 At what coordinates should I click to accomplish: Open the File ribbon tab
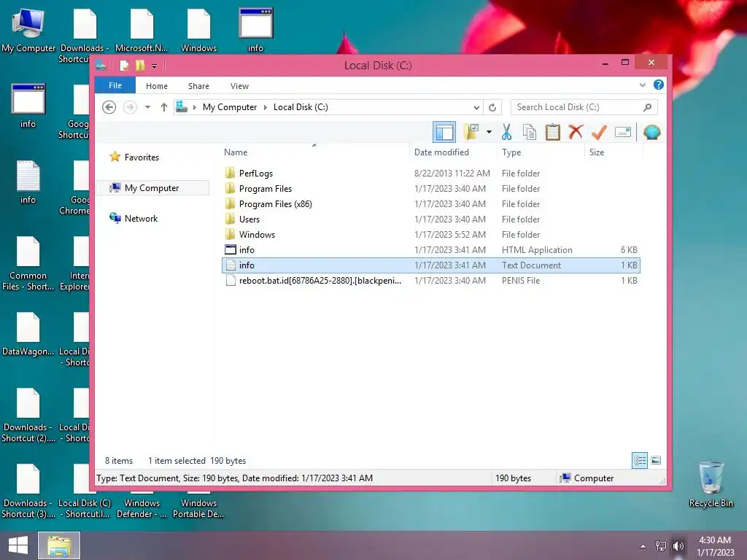[115, 85]
